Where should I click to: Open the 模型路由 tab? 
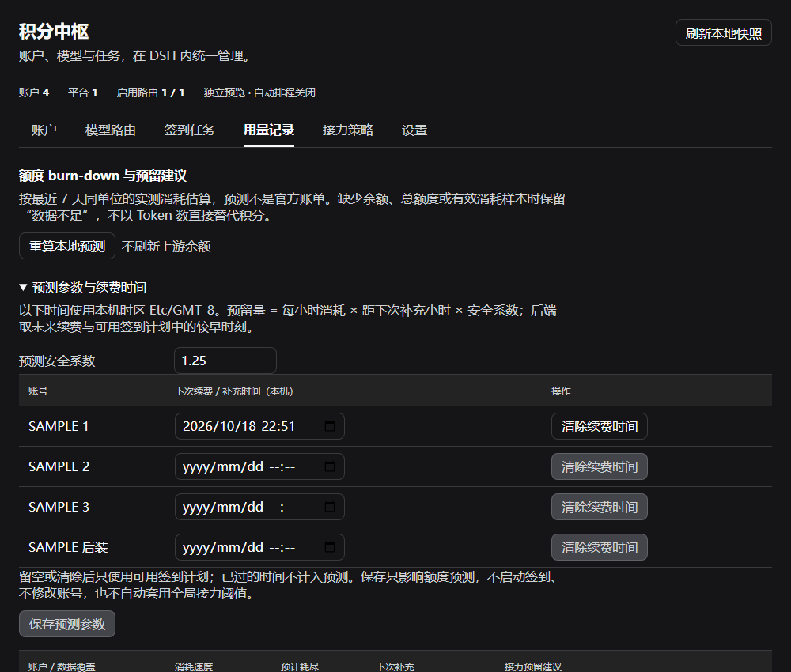(111, 130)
